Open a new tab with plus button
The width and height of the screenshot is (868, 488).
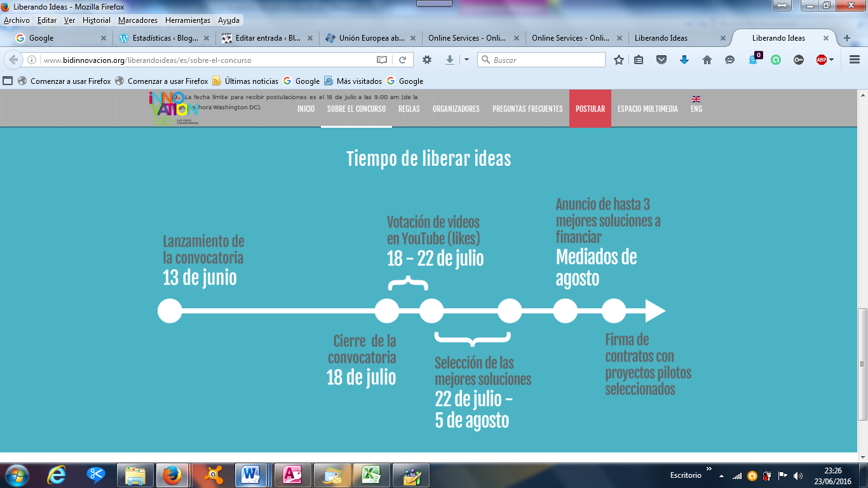[x=846, y=38]
